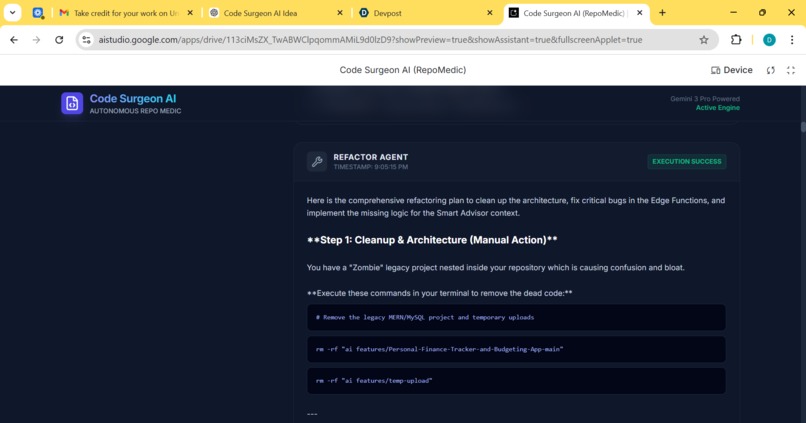The image size is (806, 423).
Task: Close the Devpost tab
Action: 490,13
